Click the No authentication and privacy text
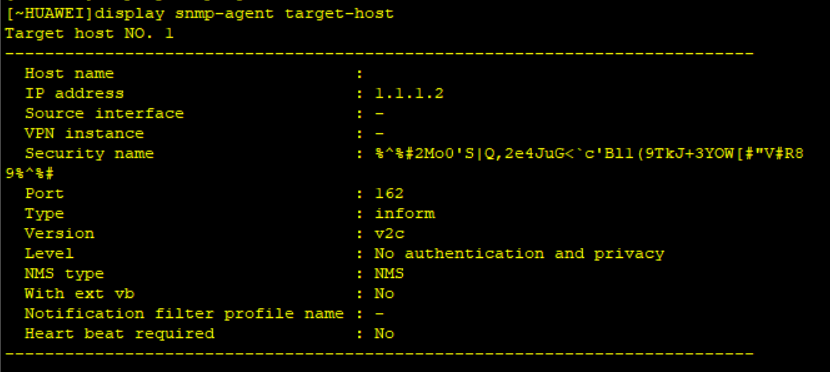Image resolution: width=830 pixels, height=372 pixels. pos(519,254)
